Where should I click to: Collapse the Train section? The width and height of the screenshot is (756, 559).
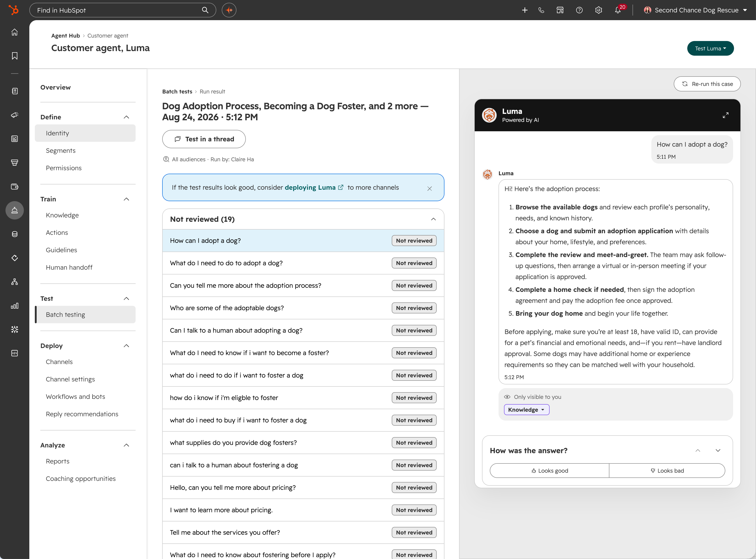tap(126, 199)
